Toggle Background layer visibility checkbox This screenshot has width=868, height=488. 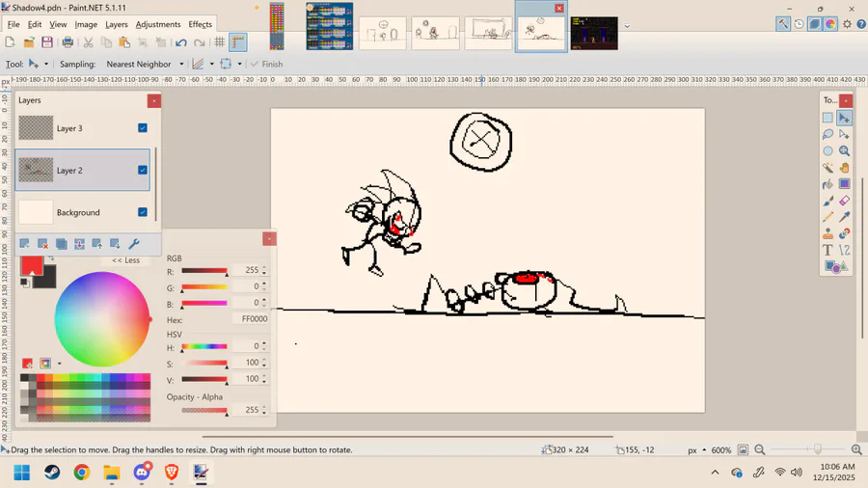click(143, 212)
